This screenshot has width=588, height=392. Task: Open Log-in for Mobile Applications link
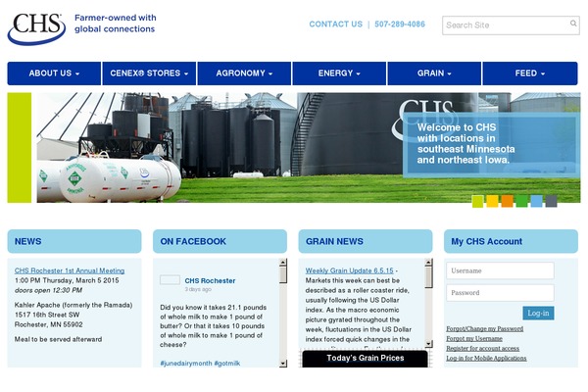coord(486,358)
